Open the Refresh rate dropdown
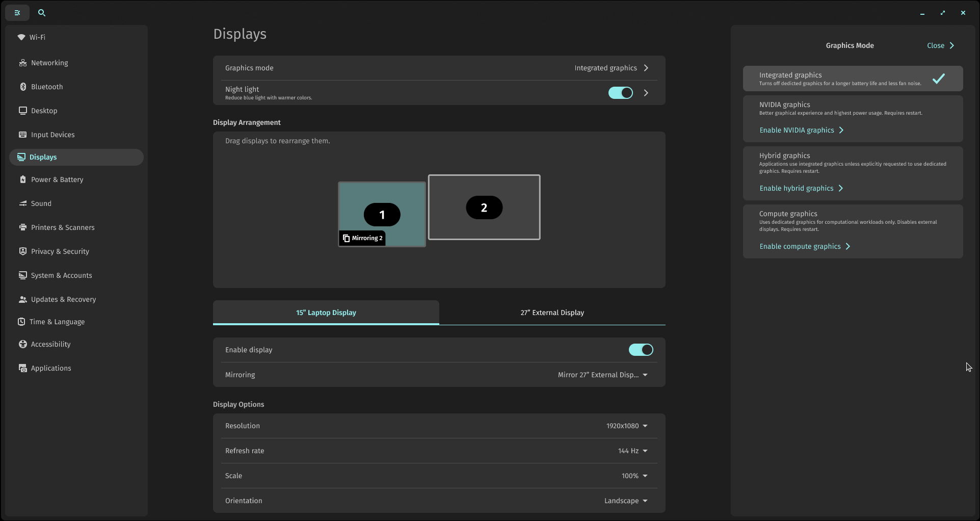The height and width of the screenshot is (521, 980). coord(632,451)
